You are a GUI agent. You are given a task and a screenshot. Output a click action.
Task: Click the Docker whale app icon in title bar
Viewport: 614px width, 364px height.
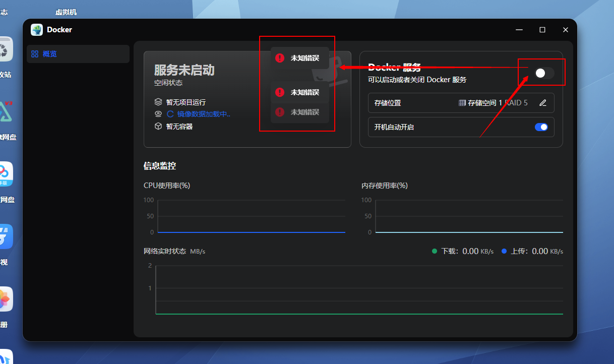37,30
